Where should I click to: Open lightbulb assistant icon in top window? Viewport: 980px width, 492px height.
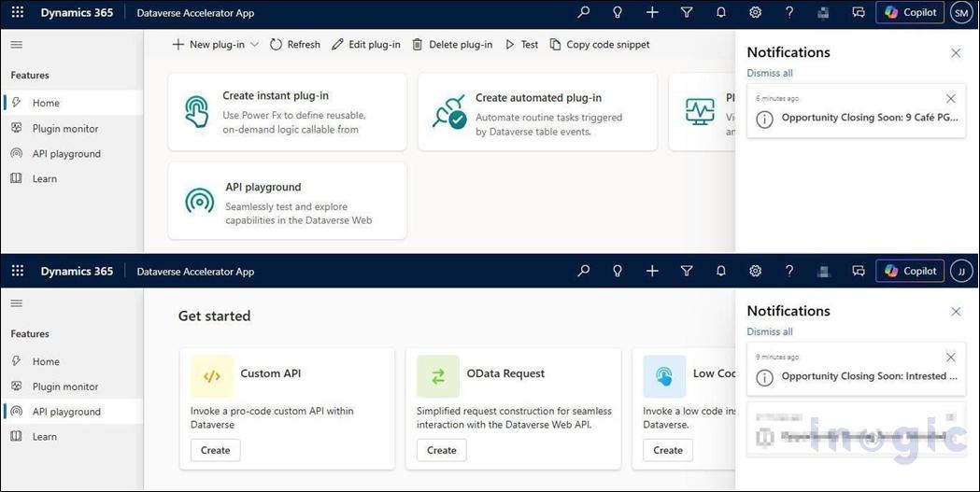pyautogui.click(x=618, y=12)
